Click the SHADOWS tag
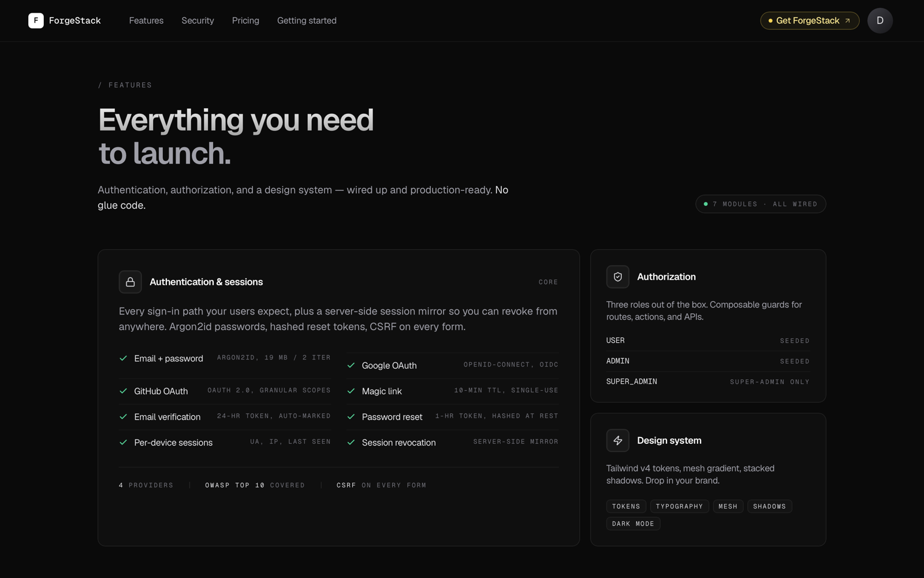Screen dimensions: 924x578 coord(769,506)
